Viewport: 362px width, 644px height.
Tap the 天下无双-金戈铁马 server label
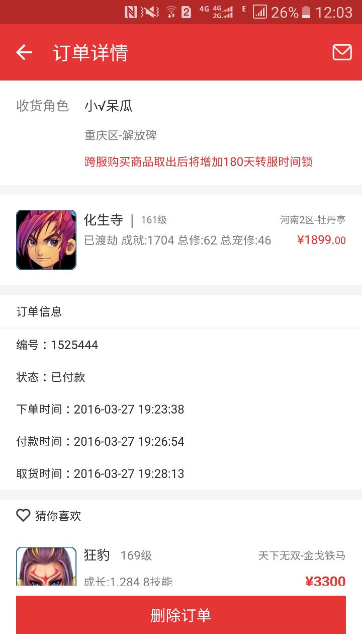tap(302, 555)
